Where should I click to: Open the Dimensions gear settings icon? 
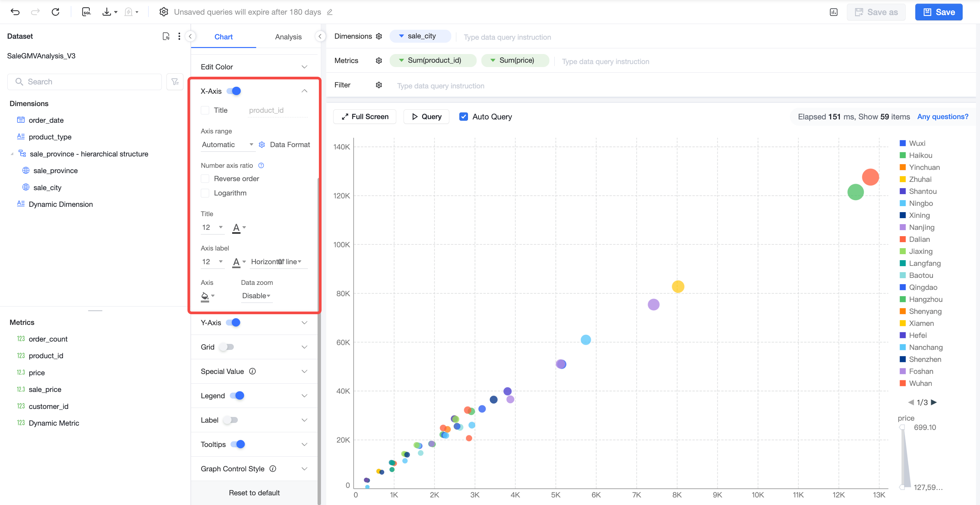tap(379, 36)
